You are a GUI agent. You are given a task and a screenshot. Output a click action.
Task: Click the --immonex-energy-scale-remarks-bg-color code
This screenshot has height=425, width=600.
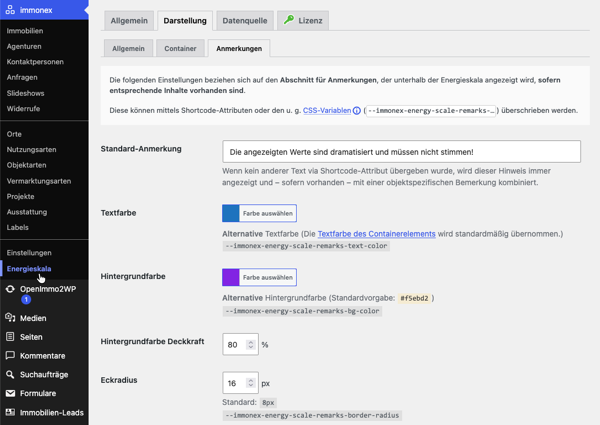pos(302,311)
